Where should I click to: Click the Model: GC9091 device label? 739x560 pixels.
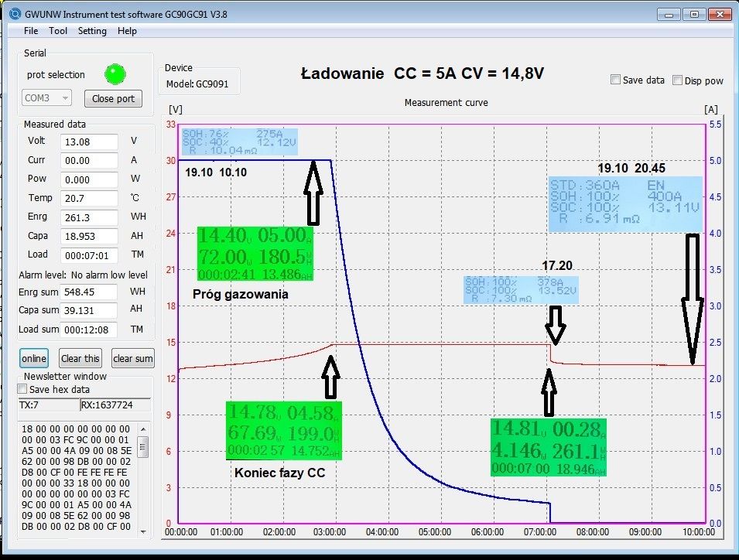[x=197, y=84]
